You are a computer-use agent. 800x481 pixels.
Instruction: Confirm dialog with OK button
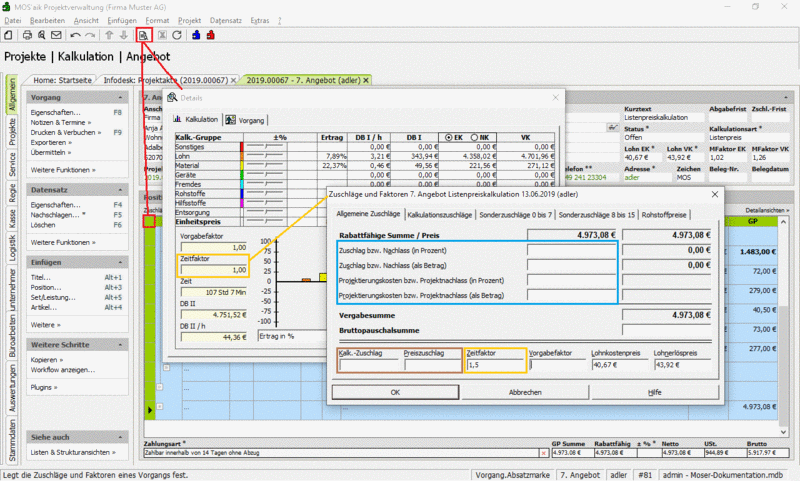point(395,392)
